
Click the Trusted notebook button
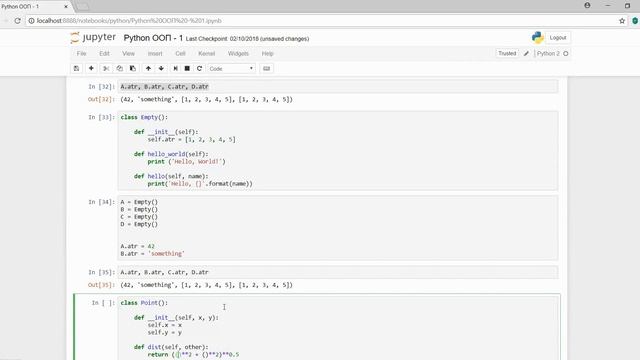(507, 53)
